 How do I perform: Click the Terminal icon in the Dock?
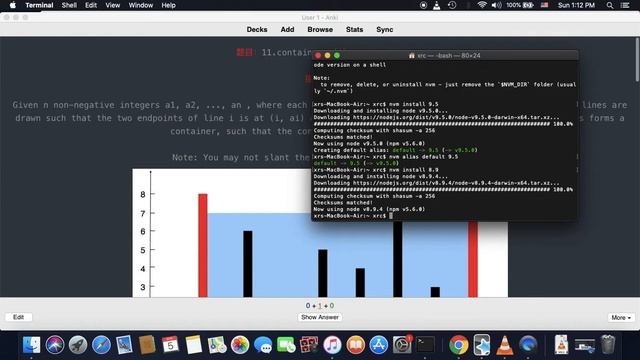(x=425, y=345)
